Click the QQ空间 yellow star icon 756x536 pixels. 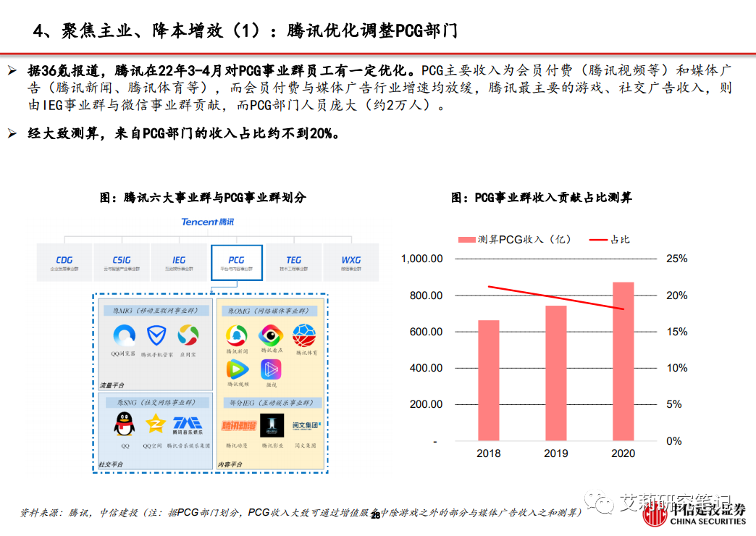click(x=155, y=424)
